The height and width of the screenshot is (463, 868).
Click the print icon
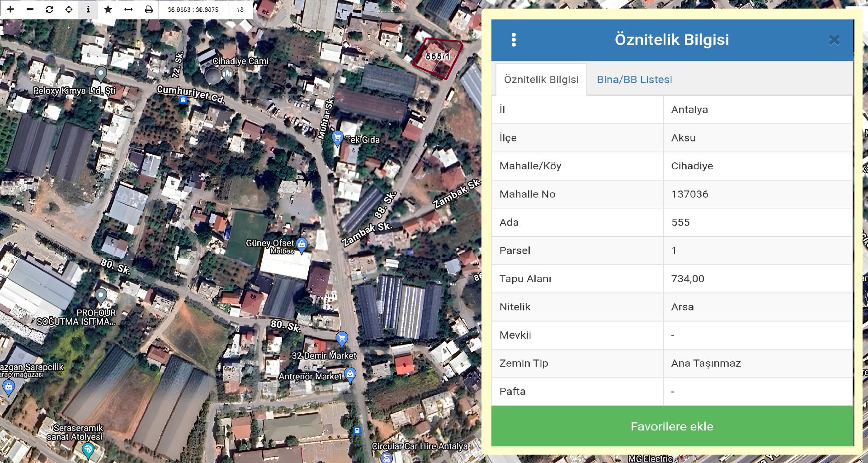[148, 9]
